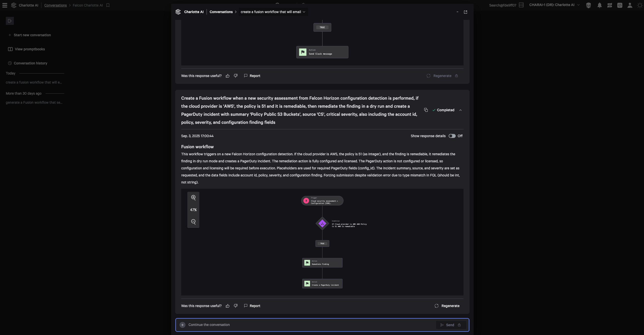Screen dimensions: 644x335
Task: Thumbs up the PagerDuty workflow response
Action: (228, 306)
